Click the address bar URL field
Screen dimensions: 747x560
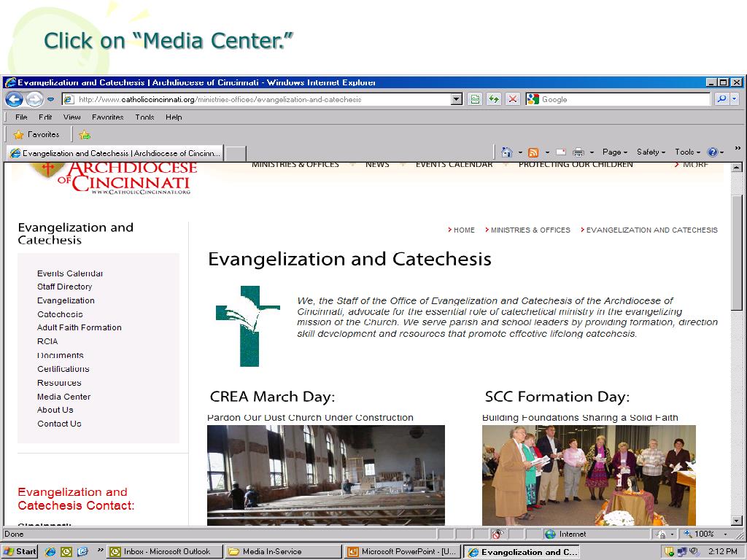point(256,99)
